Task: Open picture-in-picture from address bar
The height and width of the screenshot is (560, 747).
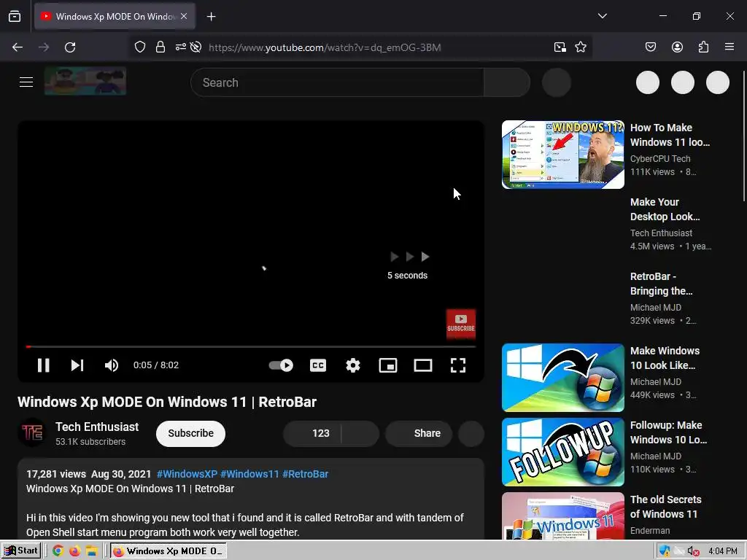Action: (x=560, y=47)
